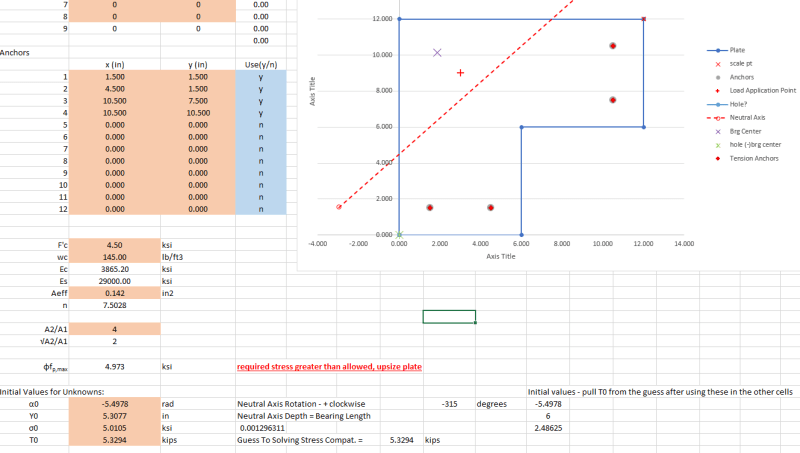Screen dimensions: 800x453
Task: Click φfp,max value 4.973
Action: (115, 366)
